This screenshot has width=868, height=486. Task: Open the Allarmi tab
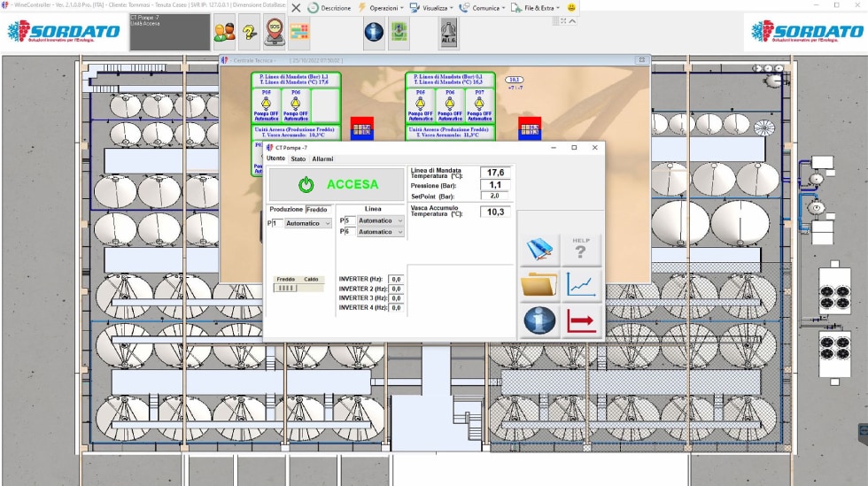[x=322, y=159]
